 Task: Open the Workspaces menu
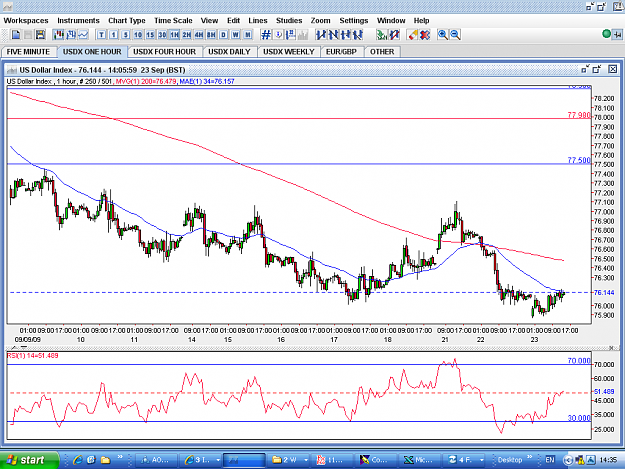click(26, 20)
